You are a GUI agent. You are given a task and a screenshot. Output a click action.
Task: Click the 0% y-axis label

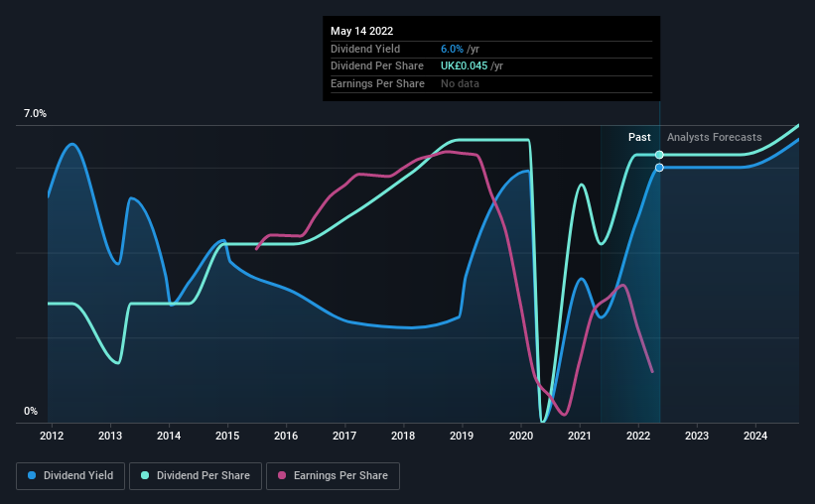[x=31, y=411]
